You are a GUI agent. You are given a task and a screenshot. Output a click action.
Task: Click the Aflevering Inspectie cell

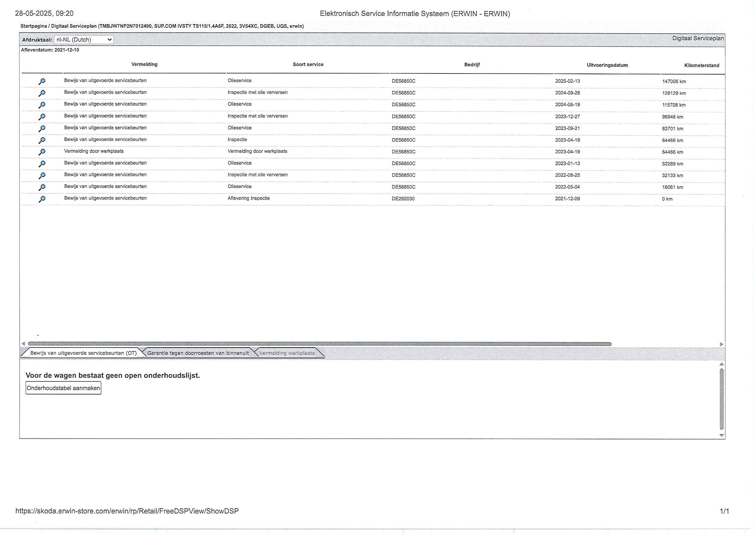pos(248,198)
